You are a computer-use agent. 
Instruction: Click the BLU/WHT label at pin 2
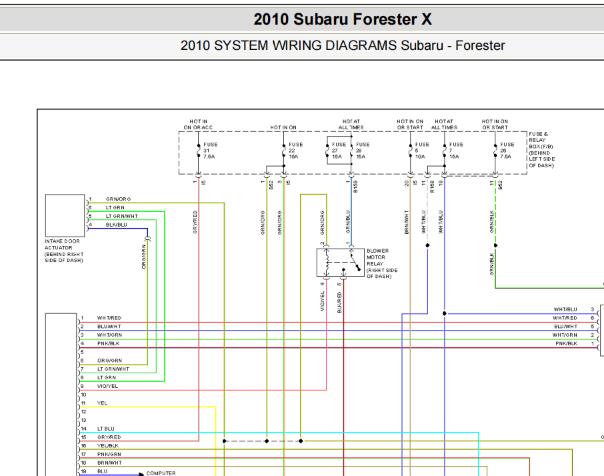109,327
